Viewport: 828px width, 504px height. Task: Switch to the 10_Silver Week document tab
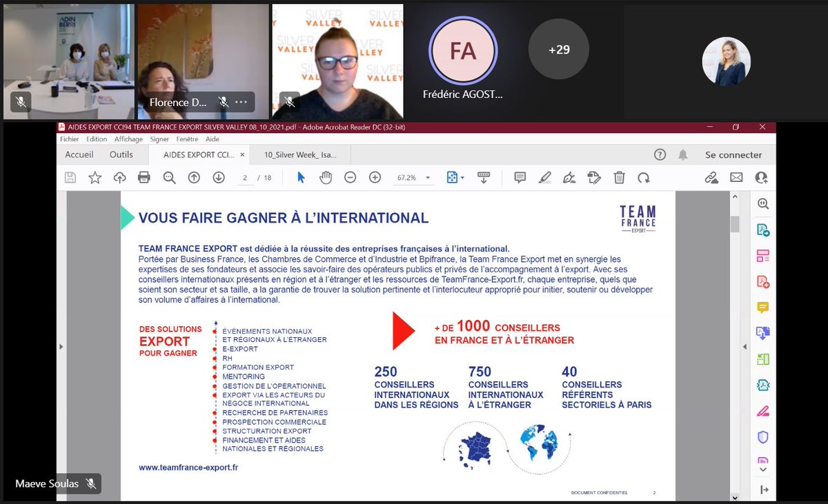299,155
